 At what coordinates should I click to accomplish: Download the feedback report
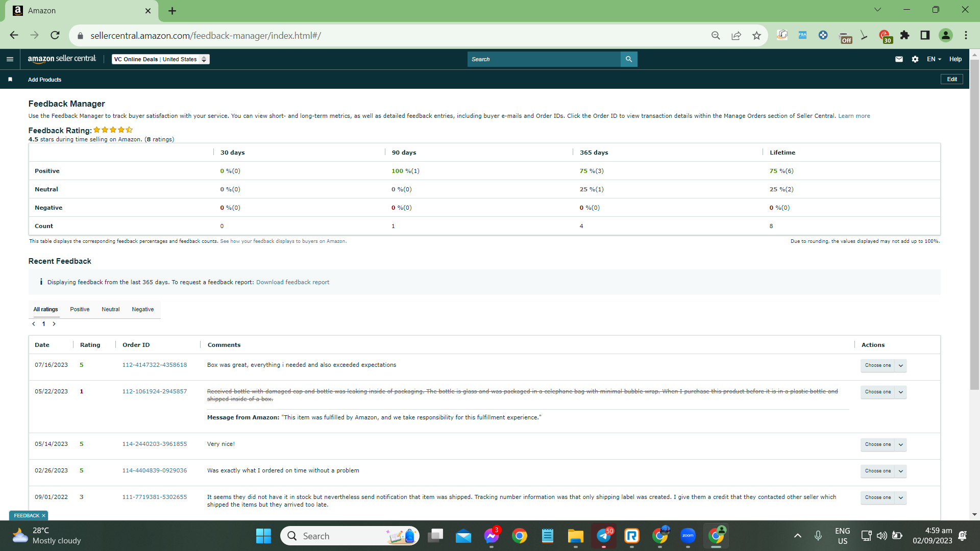point(292,282)
